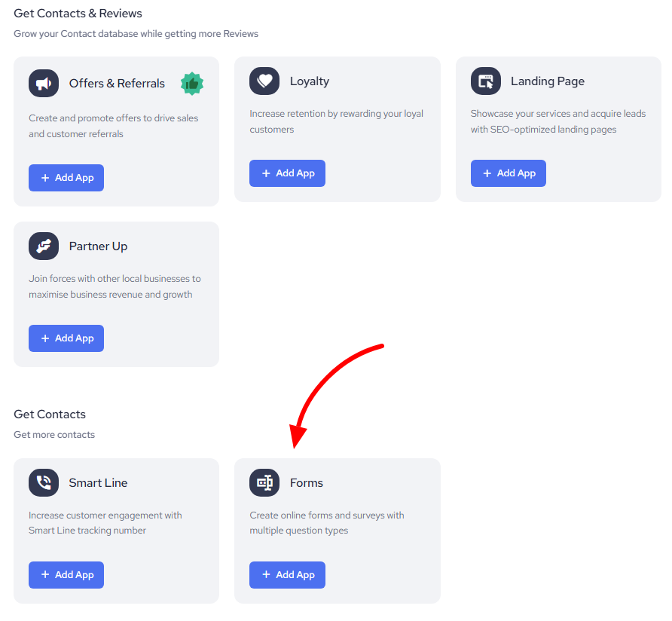672x621 pixels.
Task: Open the Landing Page card title
Action: pyautogui.click(x=548, y=81)
